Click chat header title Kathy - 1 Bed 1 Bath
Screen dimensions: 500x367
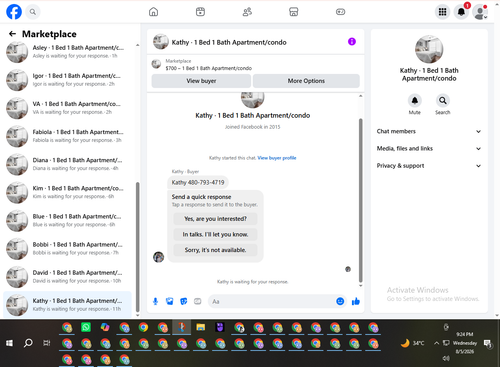(x=229, y=42)
